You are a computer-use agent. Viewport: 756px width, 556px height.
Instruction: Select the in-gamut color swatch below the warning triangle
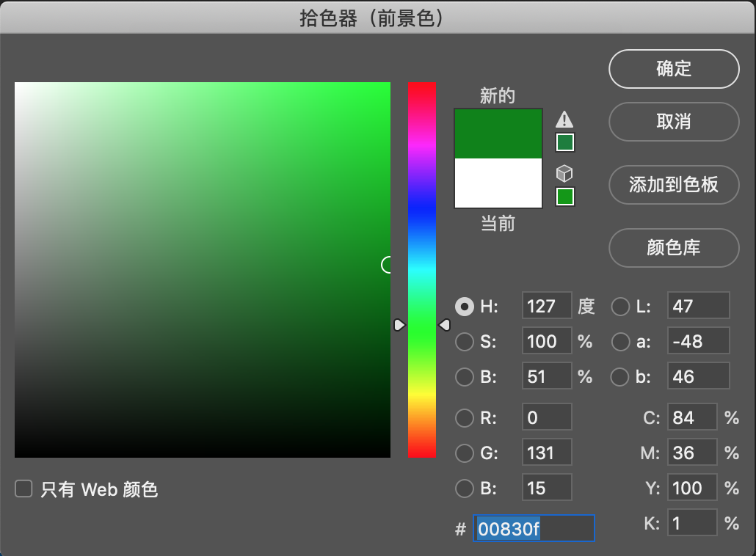[564, 142]
